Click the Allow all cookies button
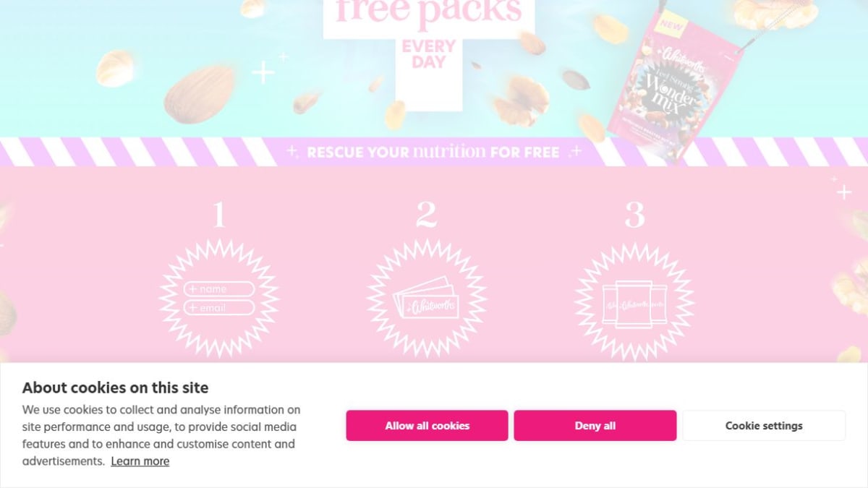The height and width of the screenshot is (488, 868). [x=427, y=426]
